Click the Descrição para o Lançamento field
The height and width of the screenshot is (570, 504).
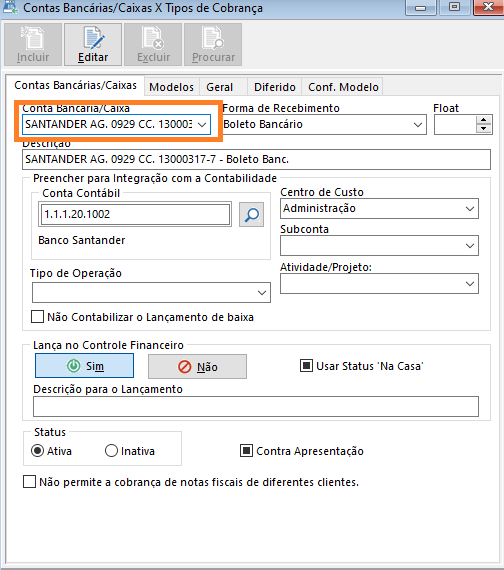coord(256,406)
